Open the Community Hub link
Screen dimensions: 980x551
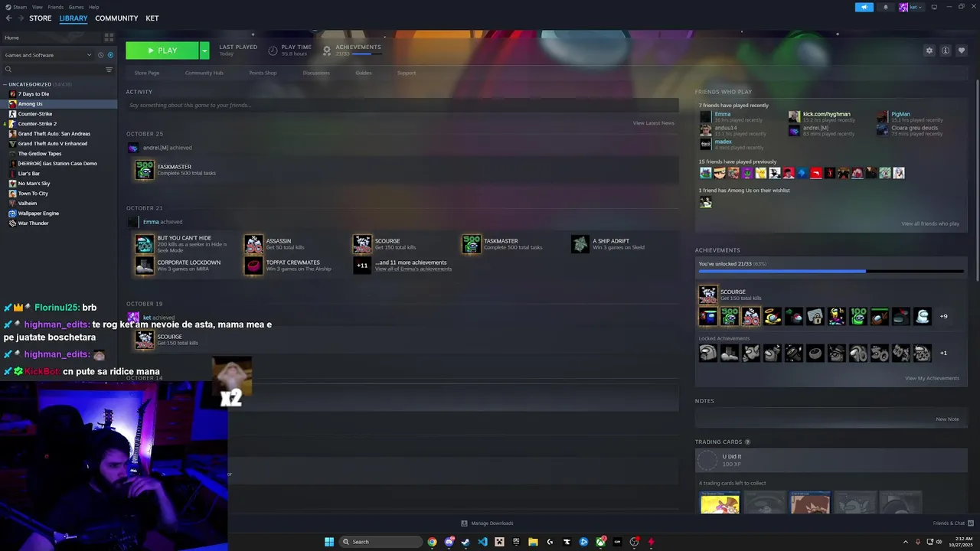point(204,73)
